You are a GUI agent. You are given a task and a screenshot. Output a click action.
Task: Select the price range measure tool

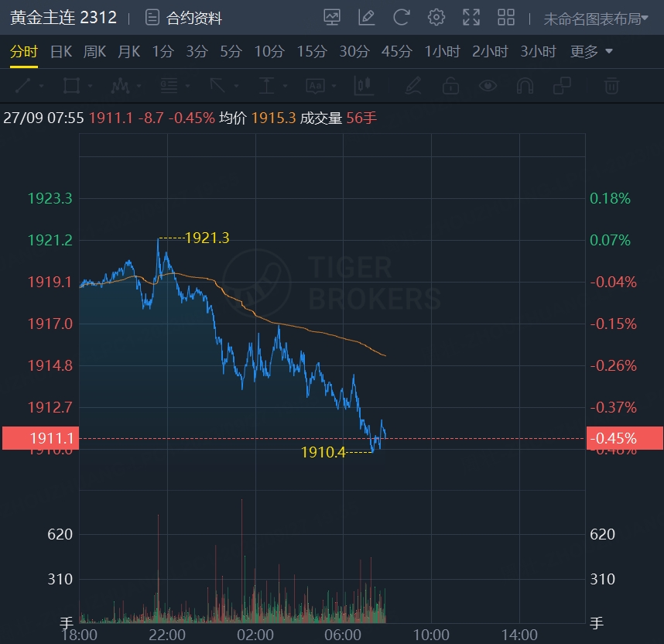266,86
